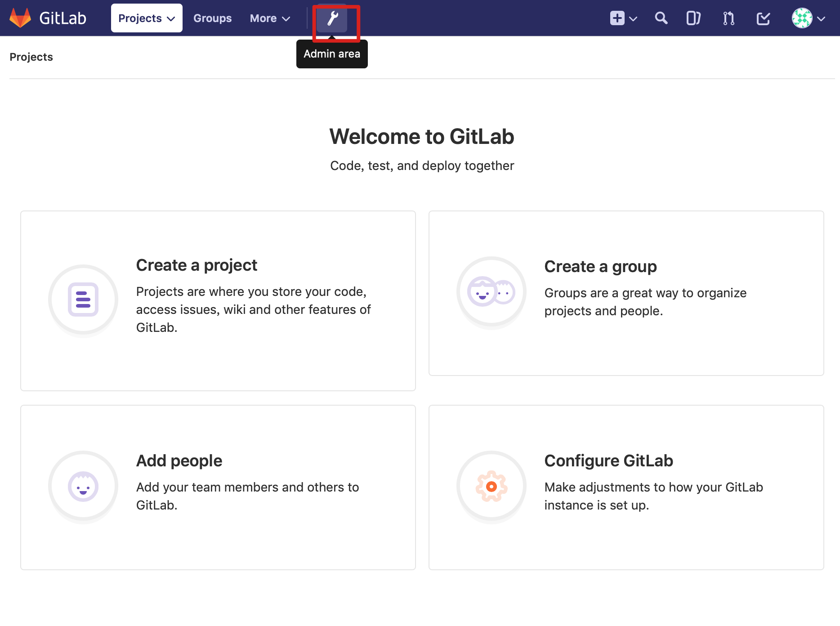The width and height of the screenshot is (840, 626).
Task: Click the user avatar icon
Action: click(x=802, y=18)
